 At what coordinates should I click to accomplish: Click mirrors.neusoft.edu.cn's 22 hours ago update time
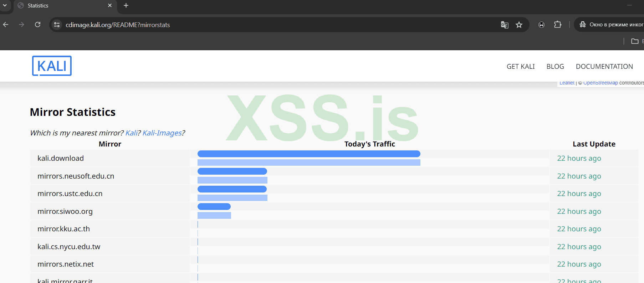click(579, 176)
